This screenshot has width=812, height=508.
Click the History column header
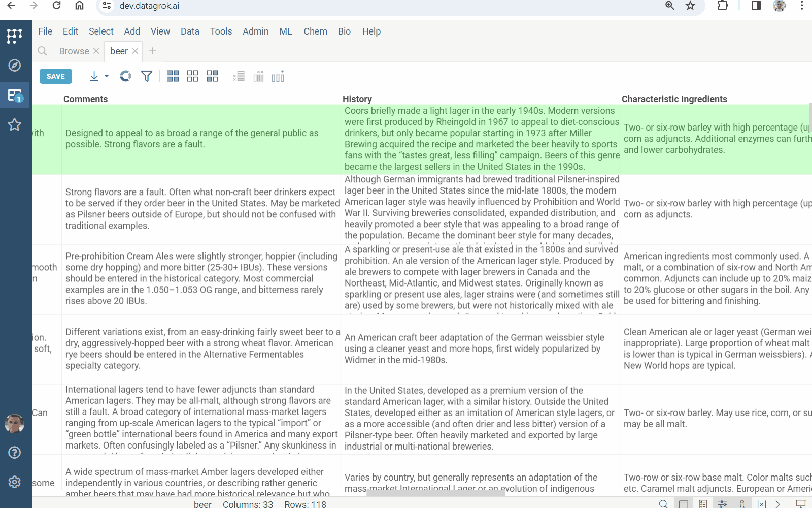tap(357, 99)
